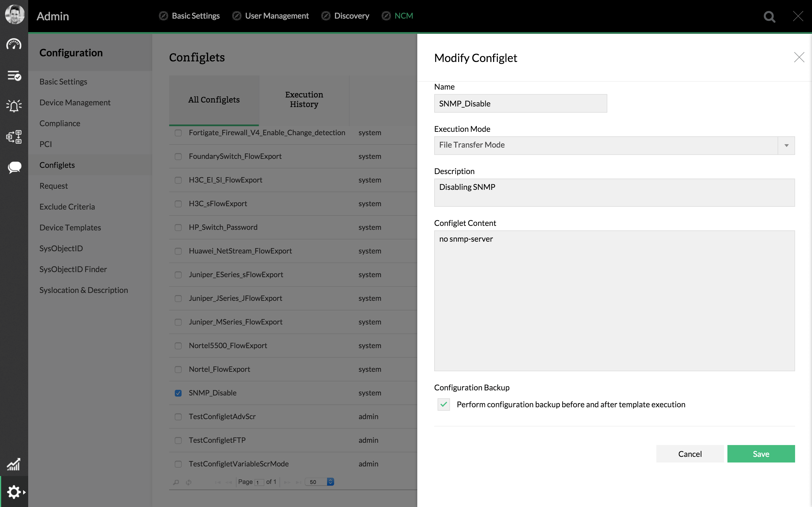Open the network maps sidebar icon
The image size is (812, 507).
coord(14,137)
